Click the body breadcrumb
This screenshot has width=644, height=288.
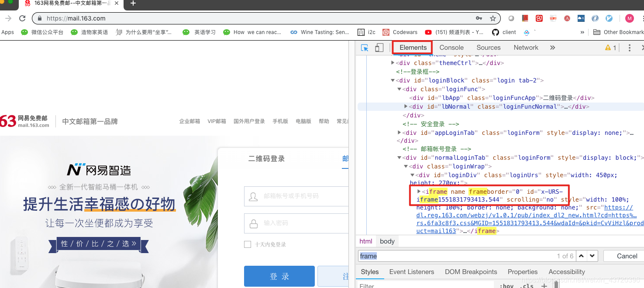coord(387,241)
